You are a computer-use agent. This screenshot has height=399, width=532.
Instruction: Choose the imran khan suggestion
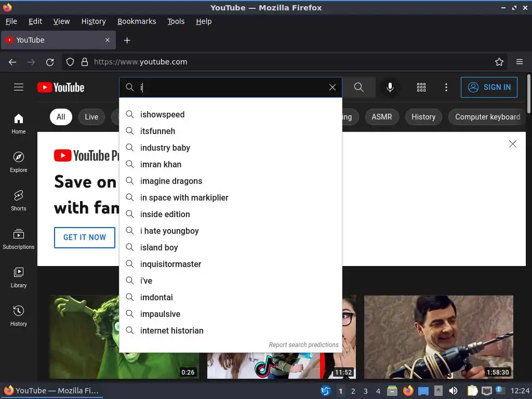tap(231, 164)
